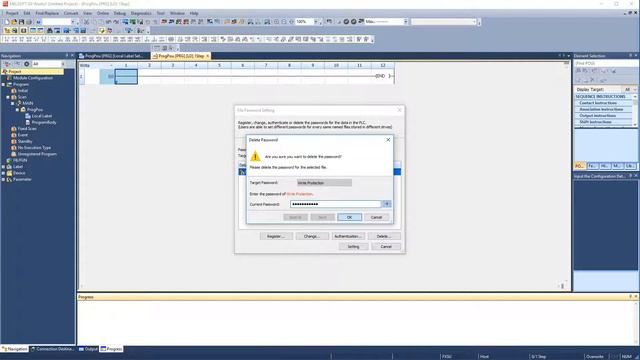Collapse the Scan node in navigation tree
Screen dimensions: 640x360
pos(8,97)
